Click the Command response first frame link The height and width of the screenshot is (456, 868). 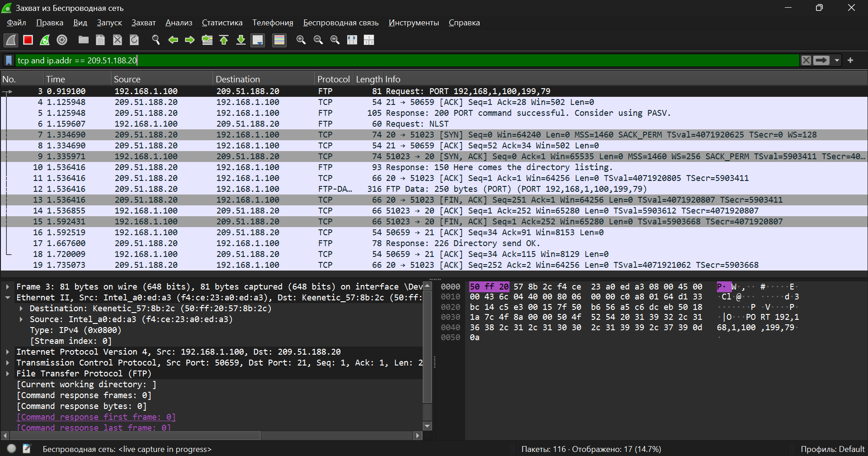(96, 417)
